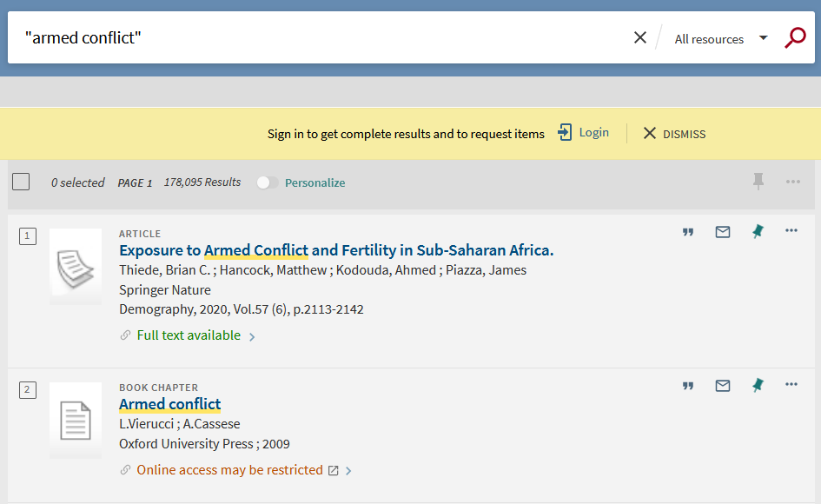Email the Armed conflict book chapter record

pyautogui.click(x=723, y=386)
